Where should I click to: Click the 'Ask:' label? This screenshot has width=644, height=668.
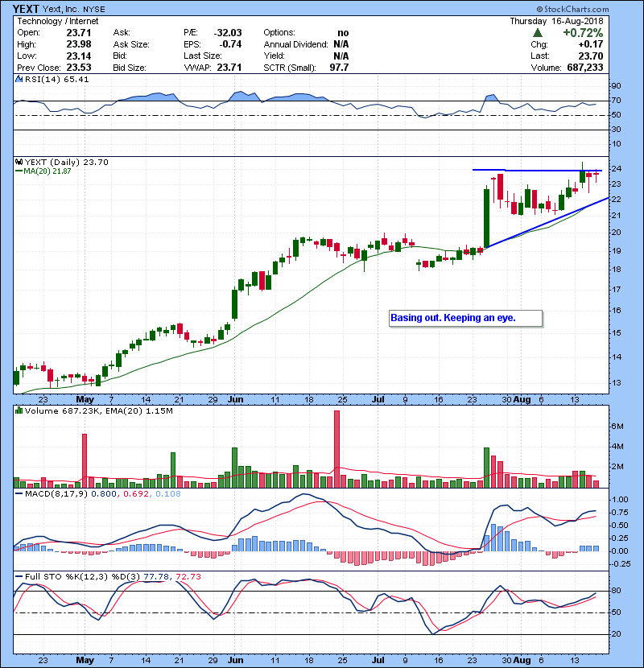point(122,33)
